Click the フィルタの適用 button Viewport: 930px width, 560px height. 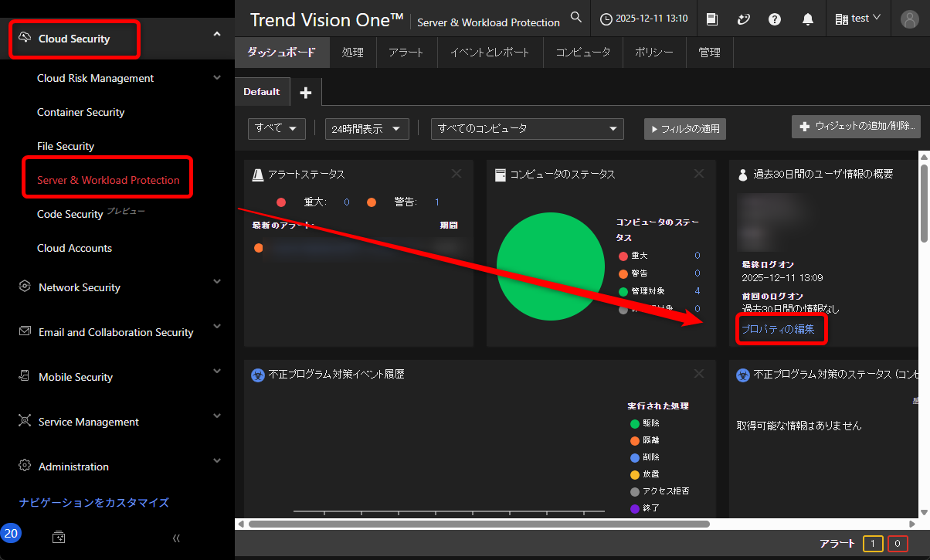pos(685,129)
